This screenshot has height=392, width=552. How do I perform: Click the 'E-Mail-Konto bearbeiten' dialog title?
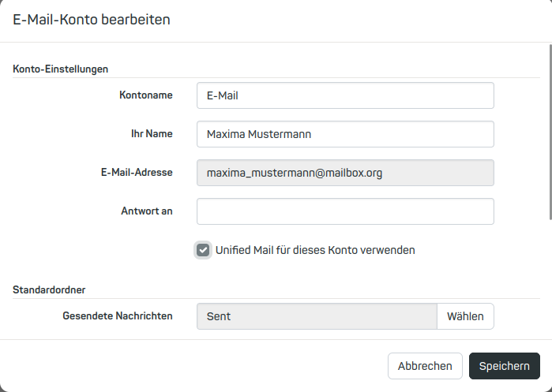(x=92, y=20)
